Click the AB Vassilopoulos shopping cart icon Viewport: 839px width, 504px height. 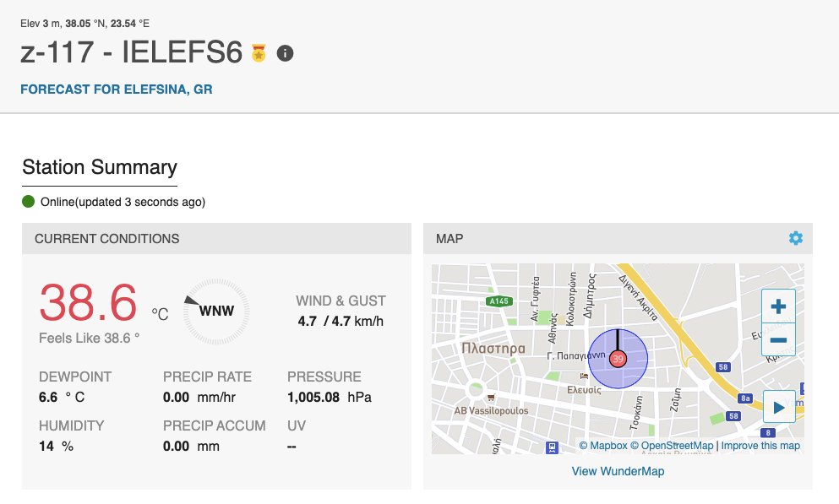click(491, 397)
